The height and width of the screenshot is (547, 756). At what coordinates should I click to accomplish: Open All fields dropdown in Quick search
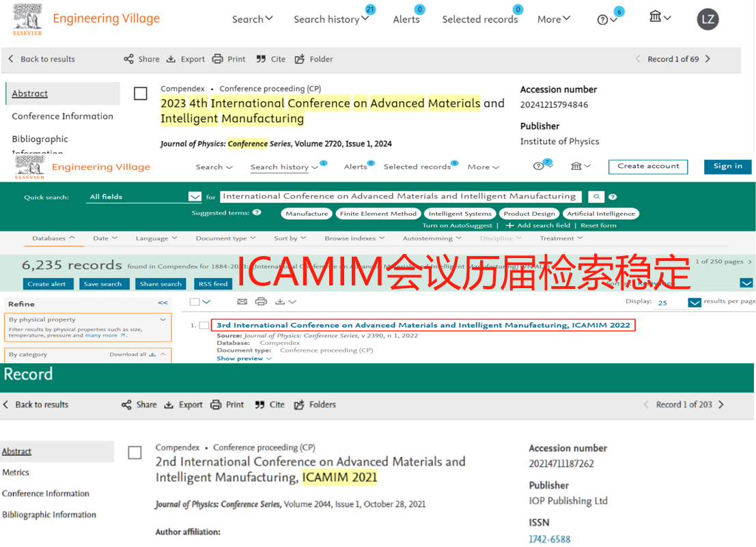pos(143,197)
